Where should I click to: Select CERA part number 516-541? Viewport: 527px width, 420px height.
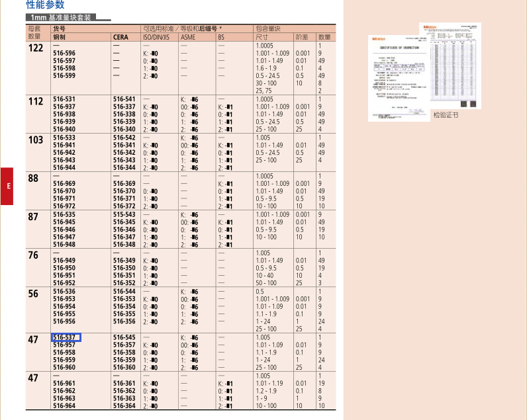click(124, 99)
